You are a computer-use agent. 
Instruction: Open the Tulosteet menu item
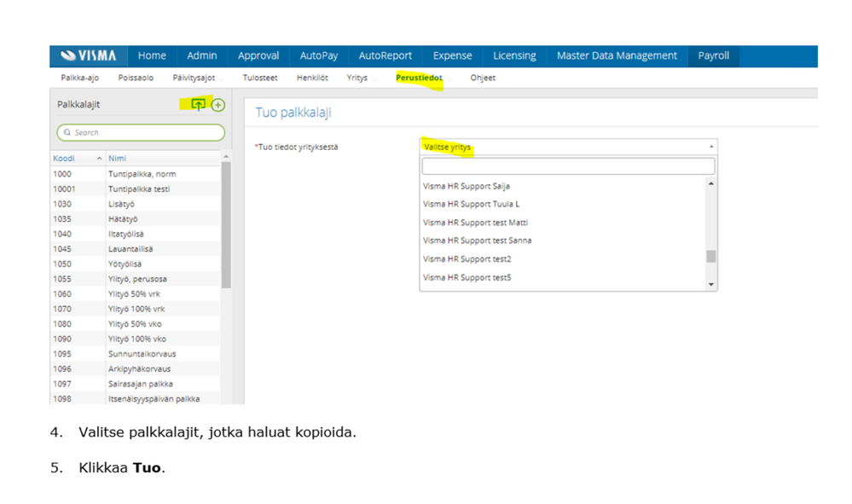point(260,78)
